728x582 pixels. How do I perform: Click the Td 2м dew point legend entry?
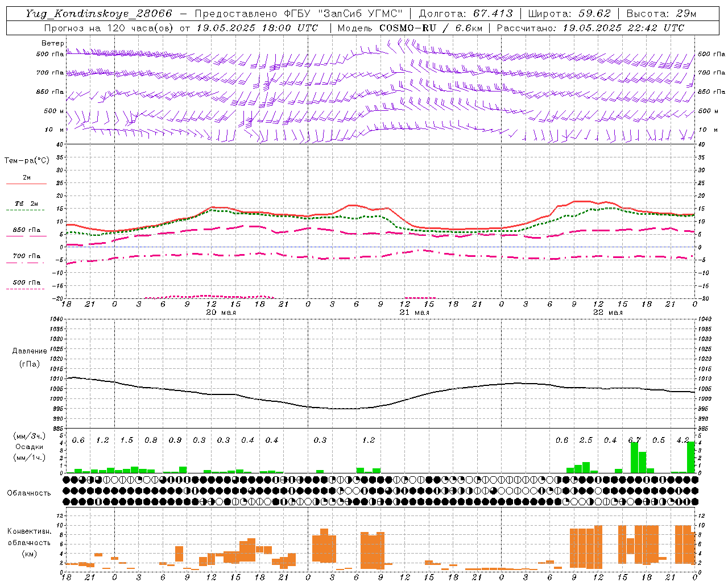(26, 203)
